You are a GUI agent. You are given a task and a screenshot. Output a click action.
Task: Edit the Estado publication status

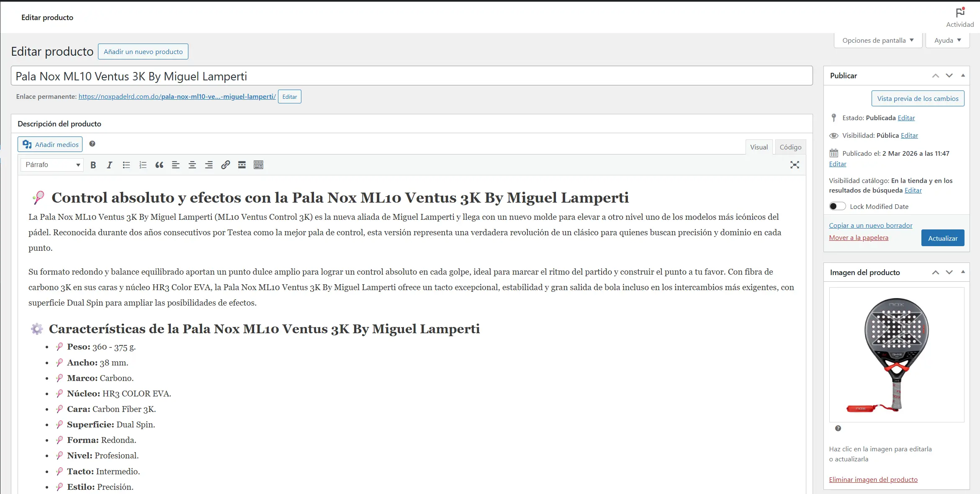tap(906, 118)
